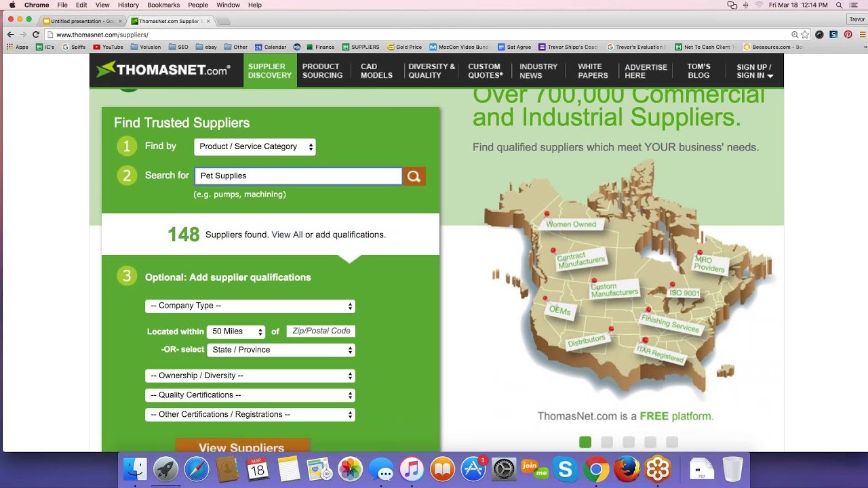Switch to the Untitled presentation tab
This screenshot has height=488, width=868.
82,21
